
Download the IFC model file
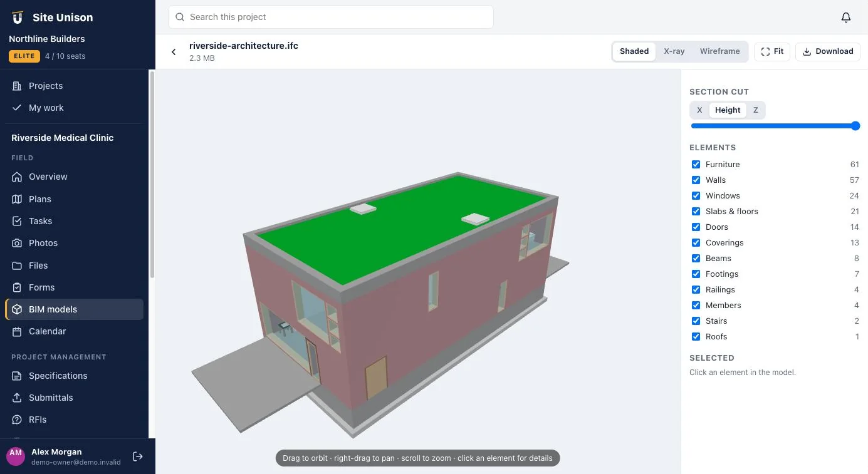tap(828, 51)
